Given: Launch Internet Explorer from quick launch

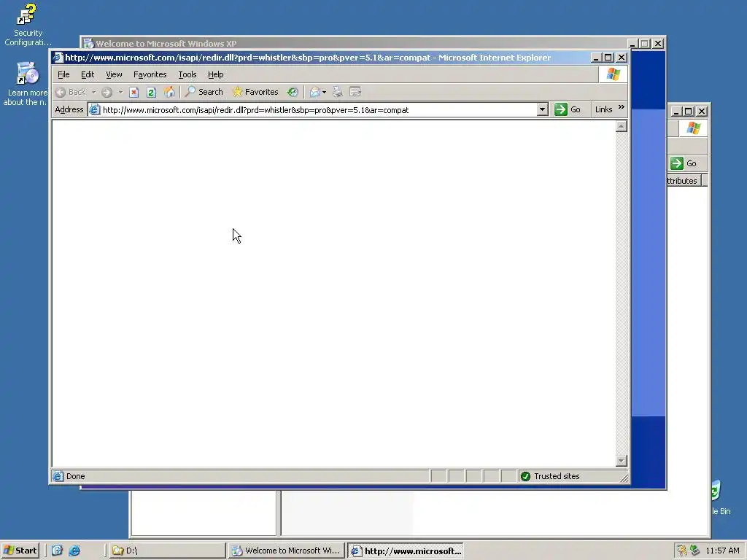Looking at the screenshot, I should click(x=75, y=551).
